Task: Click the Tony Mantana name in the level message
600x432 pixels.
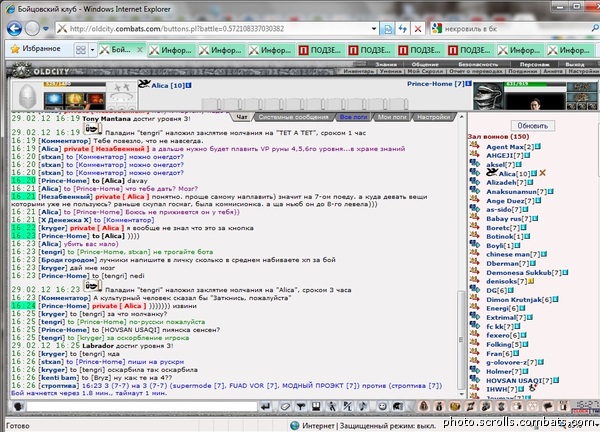Action: pyautogui.click(x=106, y=119)
